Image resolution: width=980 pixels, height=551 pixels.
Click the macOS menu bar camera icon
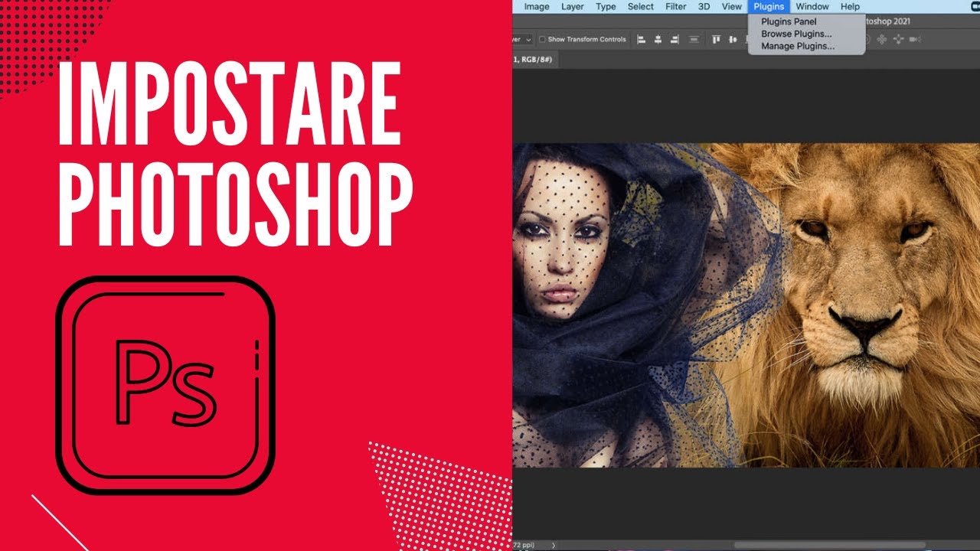975,6
